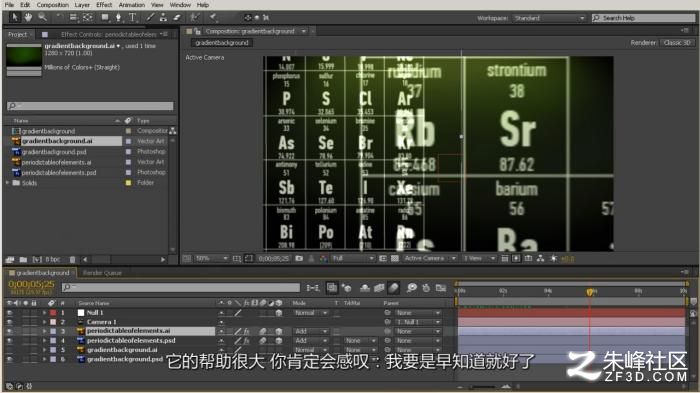Screen dimensions: 700x393
Task: Select the Rotation tool
Action: 59,17
